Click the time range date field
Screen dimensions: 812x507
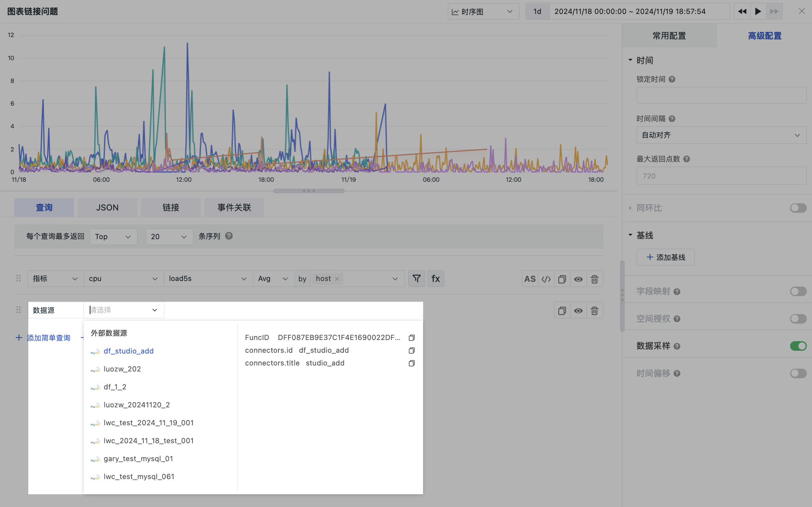coord(639,12)
